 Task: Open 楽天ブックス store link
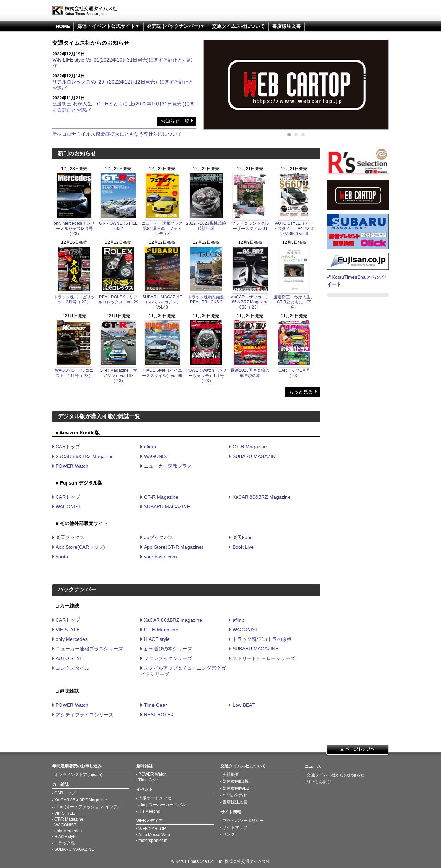coord(70,538)
